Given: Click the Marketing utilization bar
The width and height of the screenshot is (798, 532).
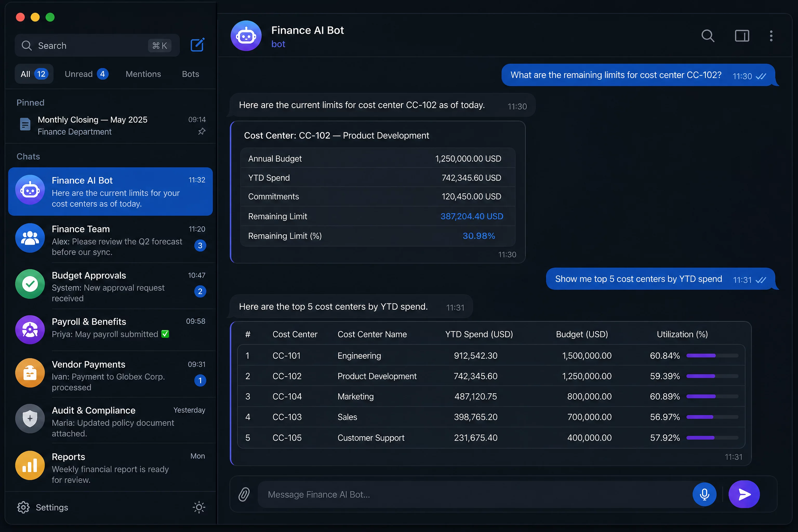Looking at the screenshot, I should coord(712,396).
